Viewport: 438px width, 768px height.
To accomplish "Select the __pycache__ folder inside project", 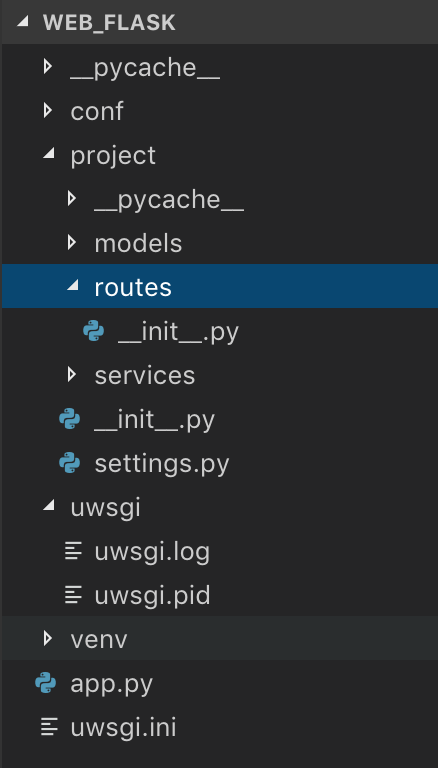I will [x=219, y=198].
